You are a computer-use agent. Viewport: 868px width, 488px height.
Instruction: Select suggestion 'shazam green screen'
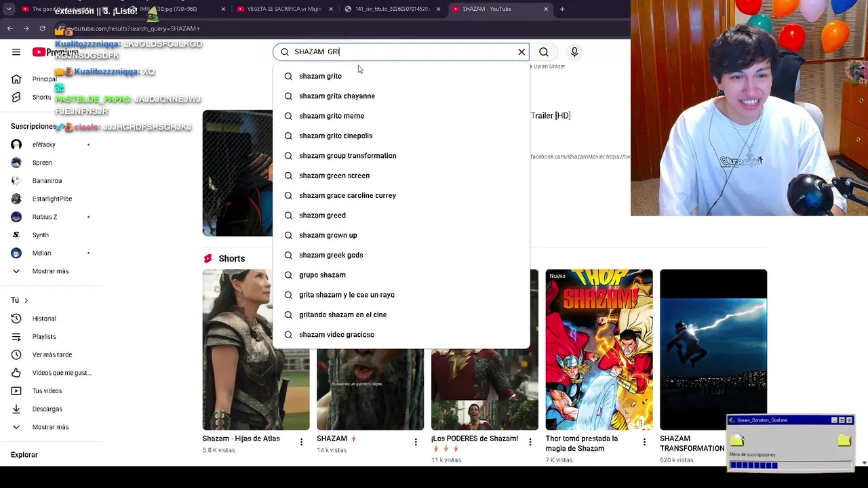coord(401,176)
